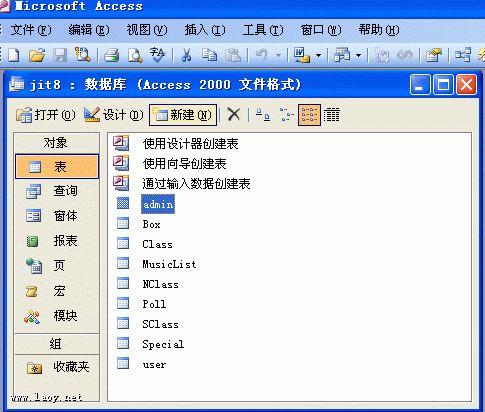Screen dimensions: 485x412
Task: Click the 设计(D) button
Action: [113, 115]
